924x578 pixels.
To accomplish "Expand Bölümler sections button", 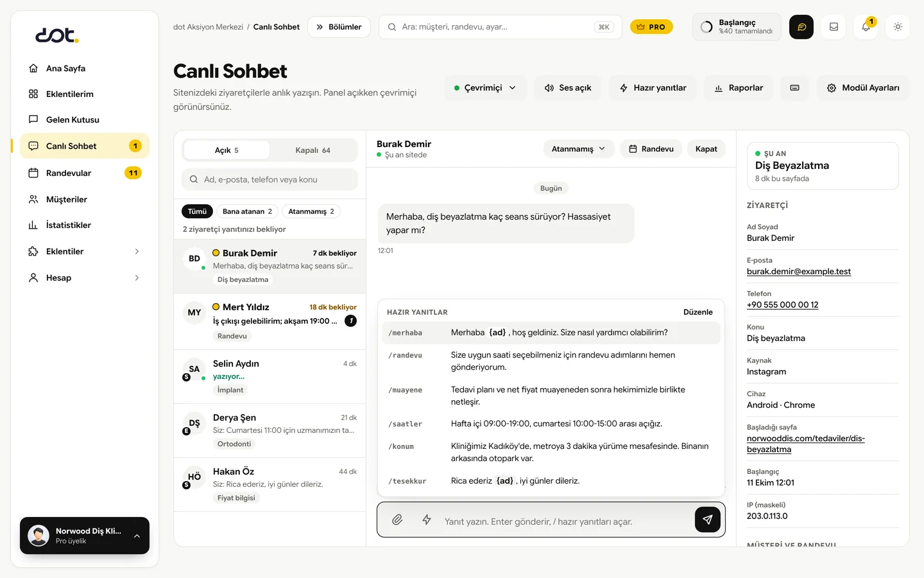I will [339, 27].
